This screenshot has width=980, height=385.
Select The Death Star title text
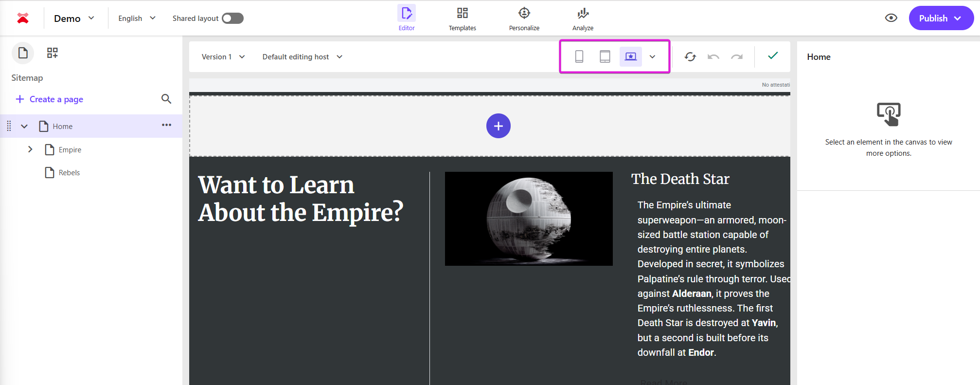tap(680, 179)
